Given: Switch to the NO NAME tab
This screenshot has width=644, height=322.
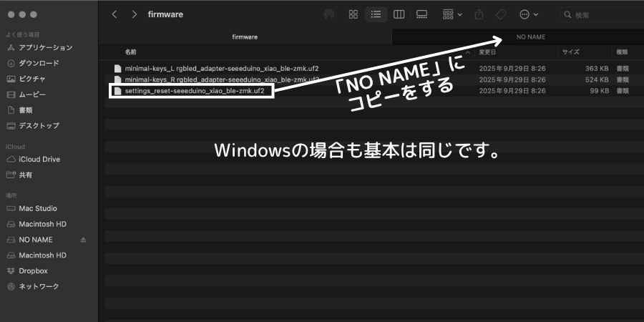Looking at the screenshot, I should pos(531,36).
